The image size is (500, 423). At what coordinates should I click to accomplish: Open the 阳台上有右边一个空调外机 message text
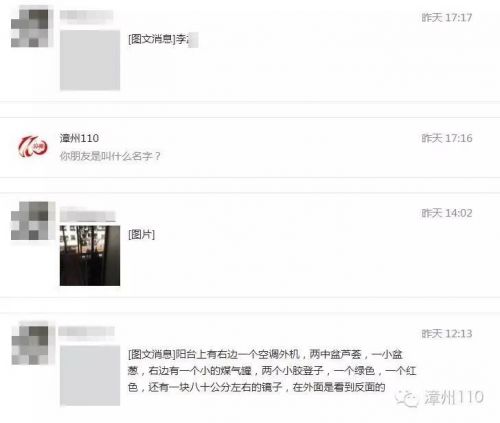272,371
